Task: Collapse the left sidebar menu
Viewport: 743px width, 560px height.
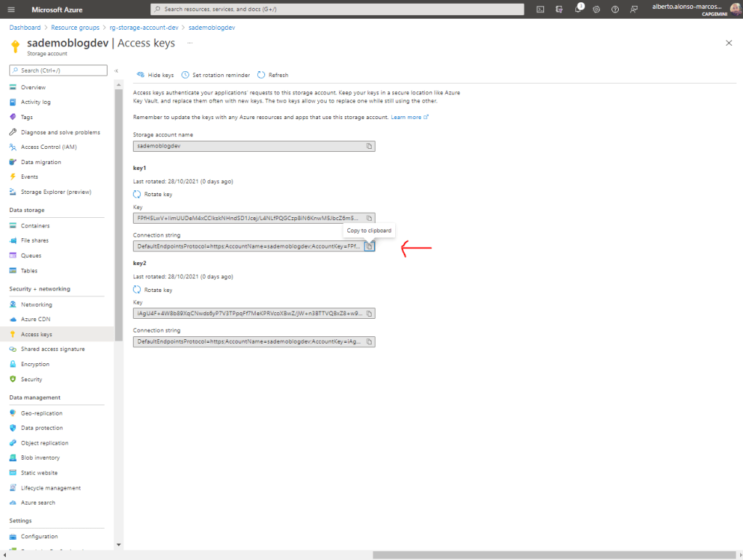Action: [x=116, y=70]
